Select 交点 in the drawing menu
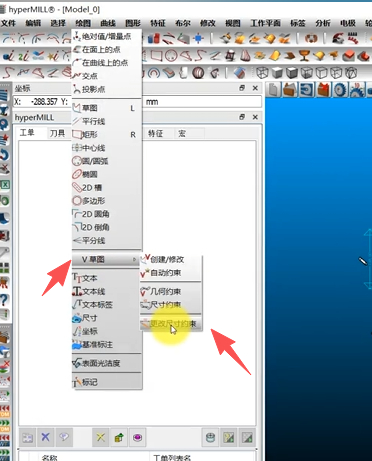Viewport: 372px width, 461px height. (x=107, y=76)
